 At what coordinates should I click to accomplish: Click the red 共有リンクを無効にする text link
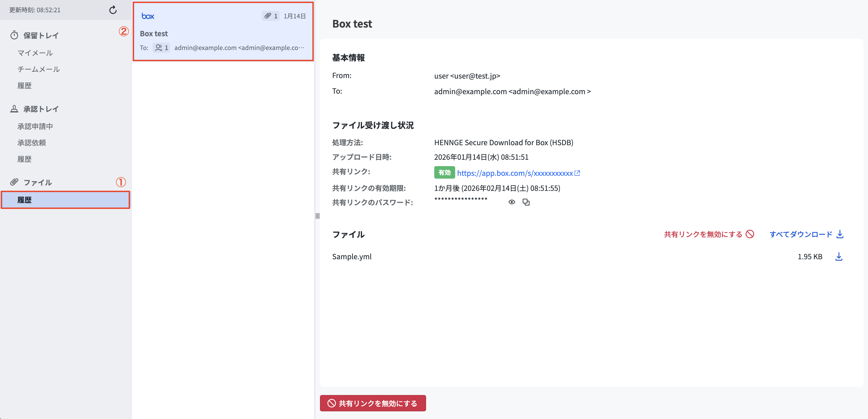coord(703,234)
